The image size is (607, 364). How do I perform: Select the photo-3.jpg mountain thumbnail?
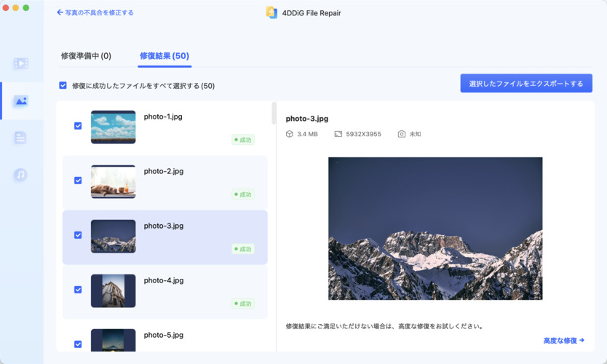pos(113,236)
